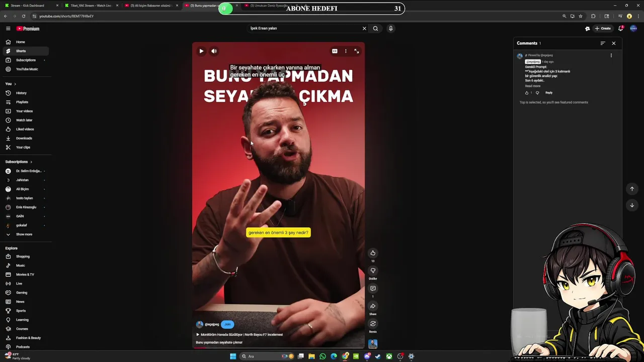Image resolution: width=644 pixels, height=362 pixels.
Task: Clear the search box text
Action: (364, 28)
